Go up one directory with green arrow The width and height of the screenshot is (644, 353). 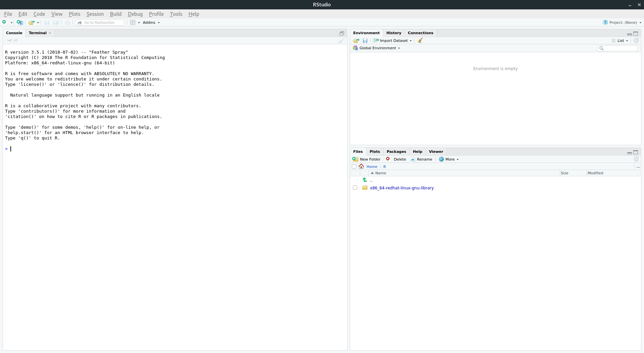(x=365, y=180)
